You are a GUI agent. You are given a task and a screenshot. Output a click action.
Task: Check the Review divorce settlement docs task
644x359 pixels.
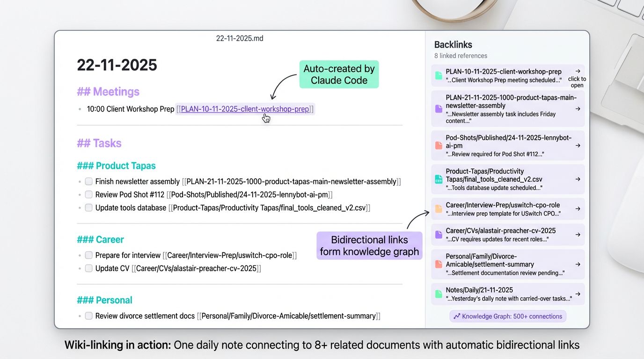coord(88,316)
